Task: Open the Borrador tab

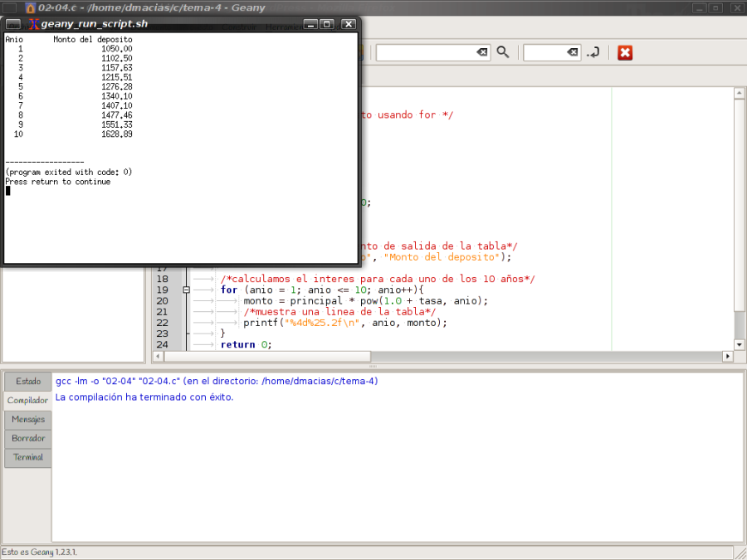Action: tap(27, 438)
